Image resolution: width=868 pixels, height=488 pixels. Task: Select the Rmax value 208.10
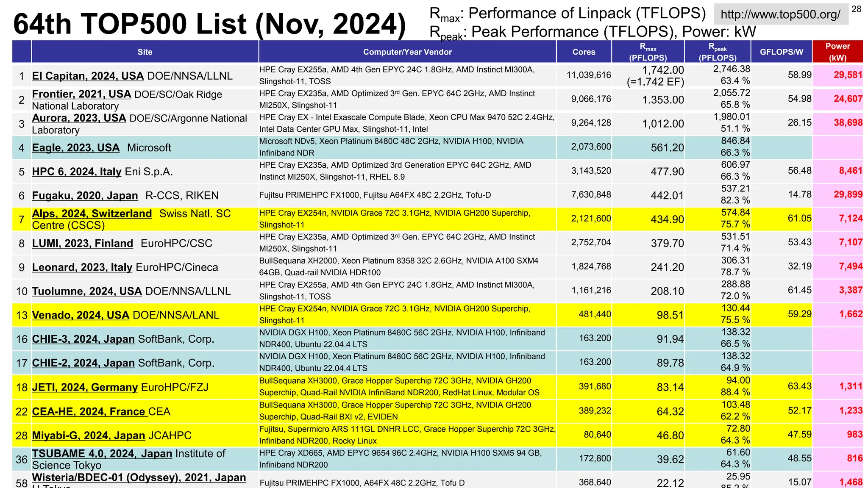point(668,291)
